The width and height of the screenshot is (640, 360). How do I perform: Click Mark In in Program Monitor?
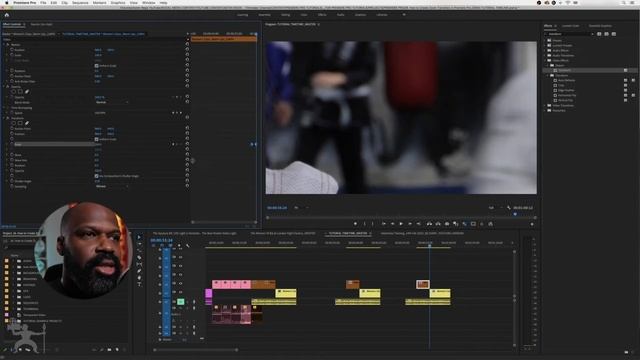pos(364,224)
